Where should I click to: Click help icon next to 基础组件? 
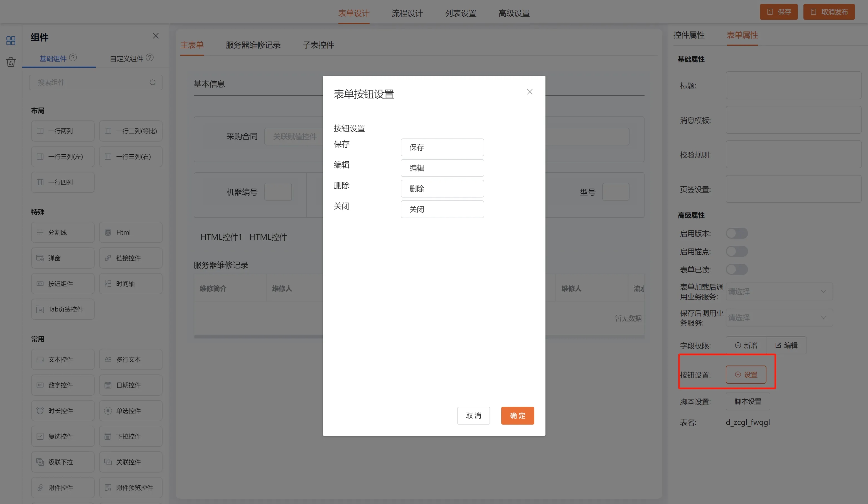coord(73,58)
